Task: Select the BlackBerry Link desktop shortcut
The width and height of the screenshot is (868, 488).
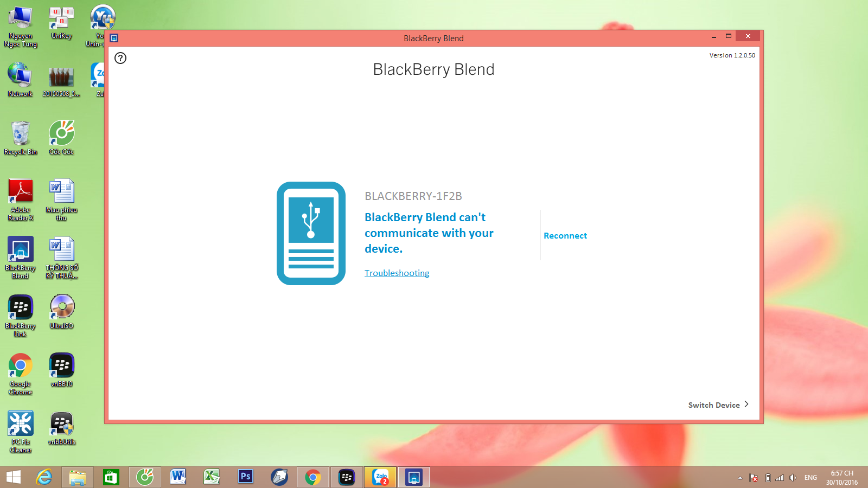Action: point(21,316)
